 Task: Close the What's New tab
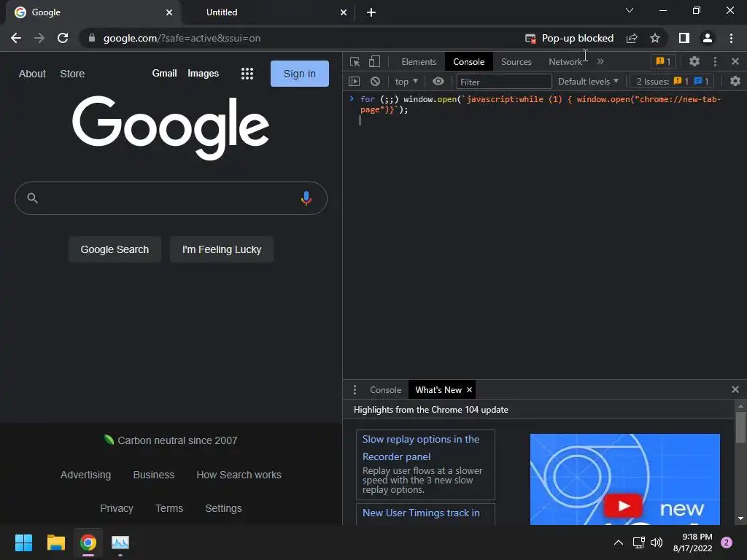coord(469,390)
